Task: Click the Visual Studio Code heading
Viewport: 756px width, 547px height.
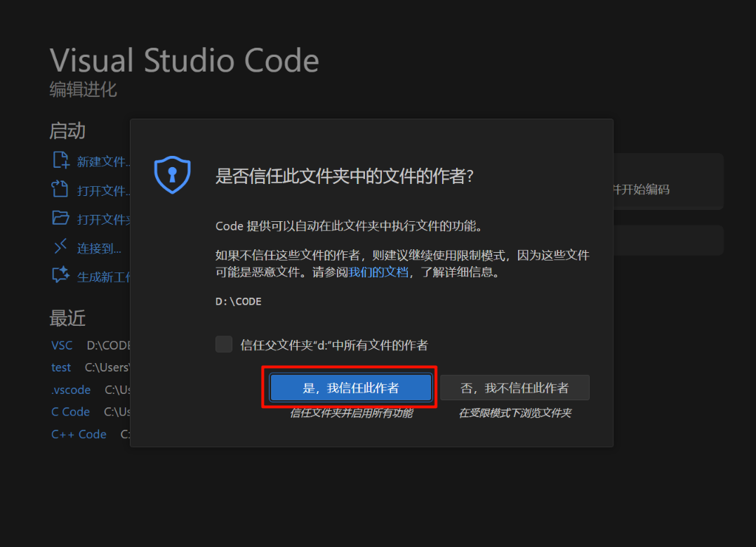Action: [x=184, y=60]
